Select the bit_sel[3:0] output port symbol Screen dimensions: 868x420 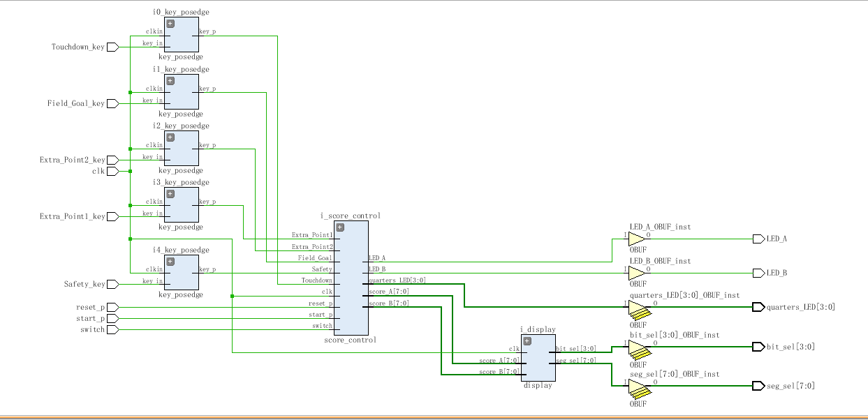(x=759, y=347)
